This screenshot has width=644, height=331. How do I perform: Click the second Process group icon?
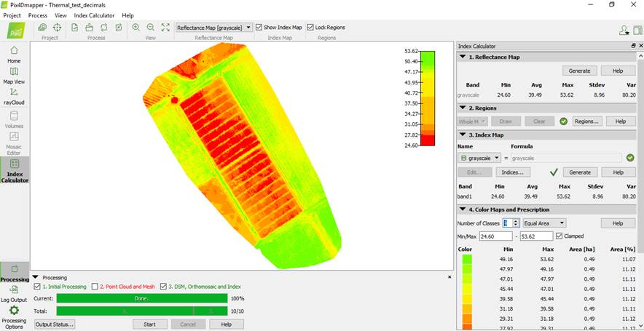click(89, 28)
